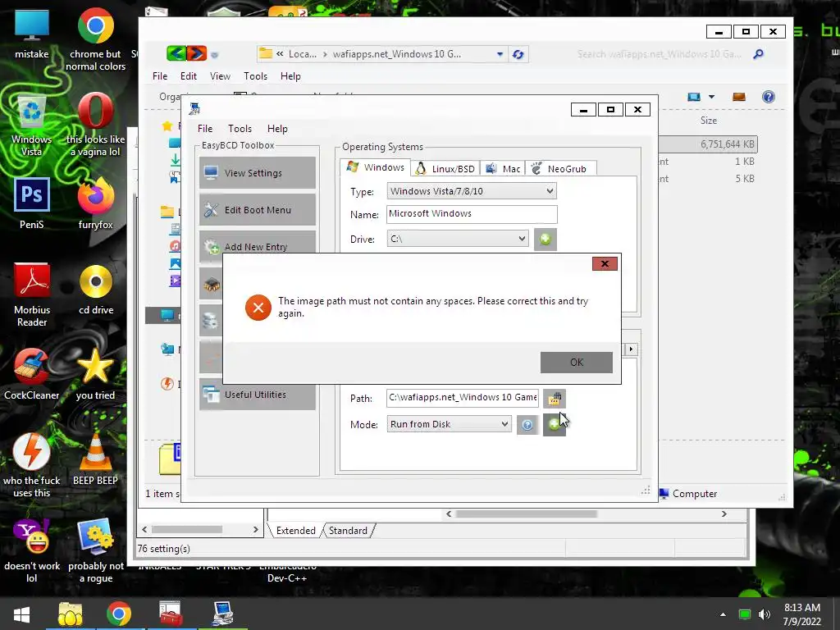Open BEEP BEEP VLC cone icon
840x630 pixels.
(95, 459)
